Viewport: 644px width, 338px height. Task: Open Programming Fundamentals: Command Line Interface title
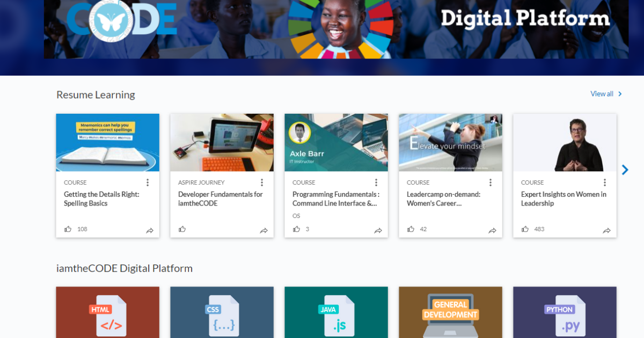(336, 199)
